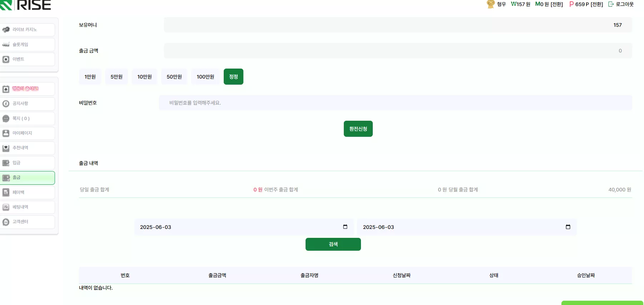This screenshot has width=644, height=305.
Task: Add 100만원 to withdrawal amount
Action: pyautogui.click(x=205, y=77)
